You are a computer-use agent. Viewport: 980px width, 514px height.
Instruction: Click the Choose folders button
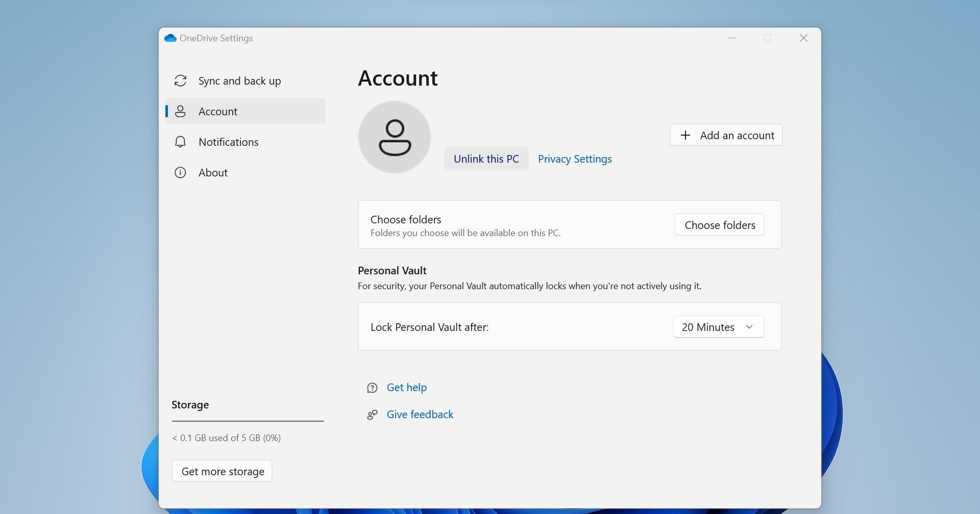pyautogui.click(x=719, y=225)
